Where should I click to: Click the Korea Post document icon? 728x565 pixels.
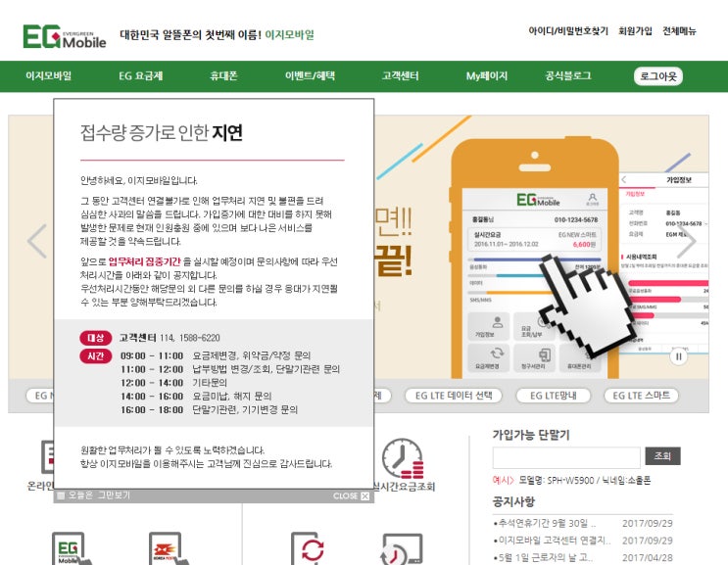pyautogui.click(x=169, y=548)
